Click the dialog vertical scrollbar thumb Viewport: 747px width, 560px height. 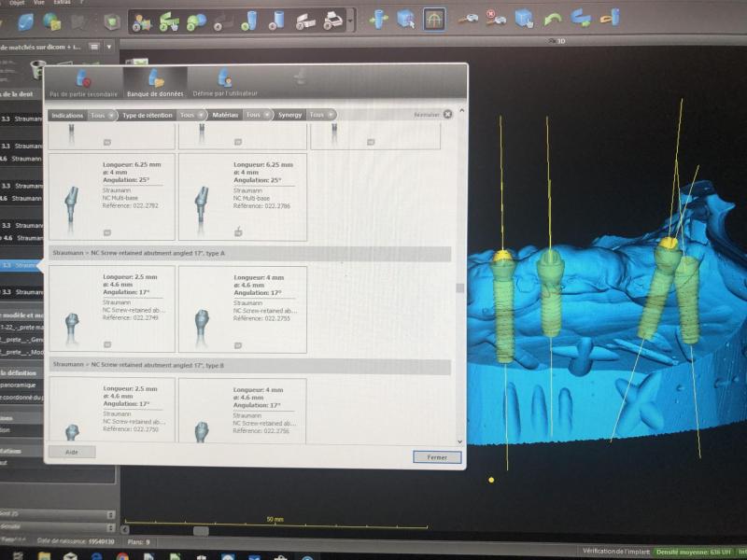click(x=459, y=288)
